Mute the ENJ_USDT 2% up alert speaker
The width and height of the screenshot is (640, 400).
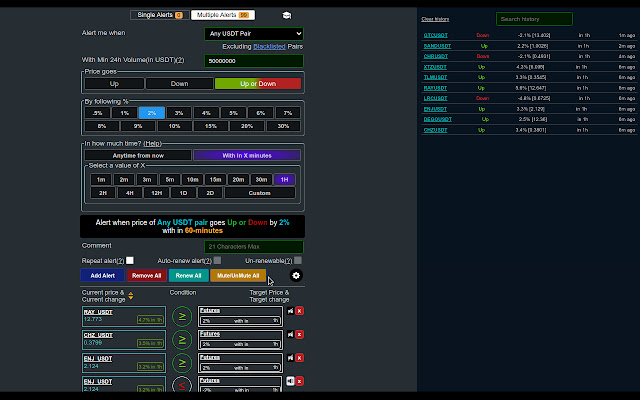pos(290,358)
